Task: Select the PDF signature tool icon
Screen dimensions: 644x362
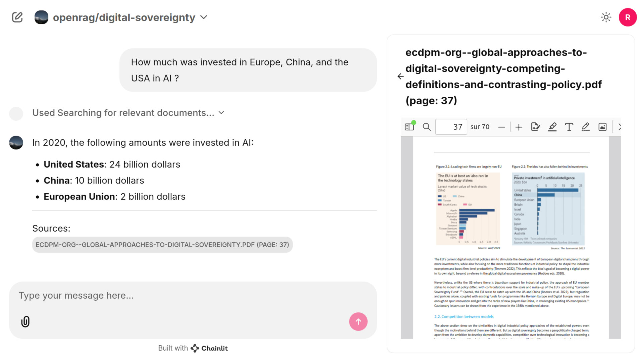Action: pos(536,127)
